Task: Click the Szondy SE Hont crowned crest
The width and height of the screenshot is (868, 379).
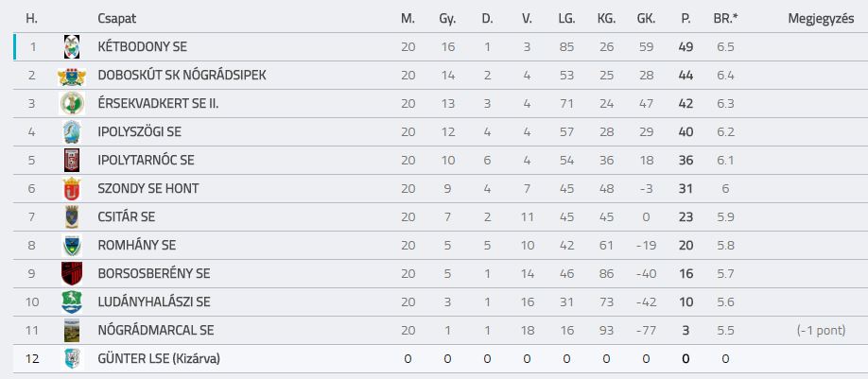Action: click(72, 189)
